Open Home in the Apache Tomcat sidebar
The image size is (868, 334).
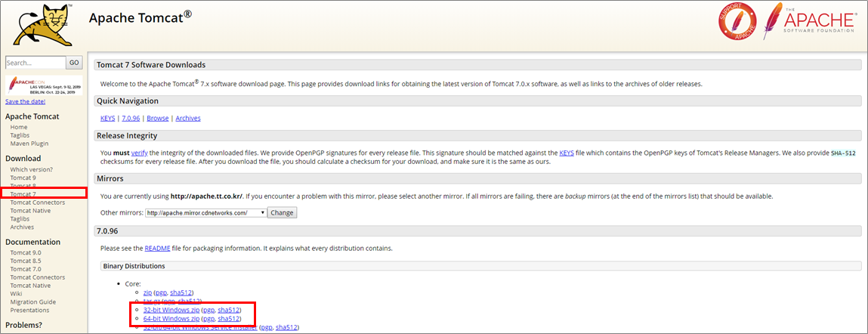pos(18,127)
